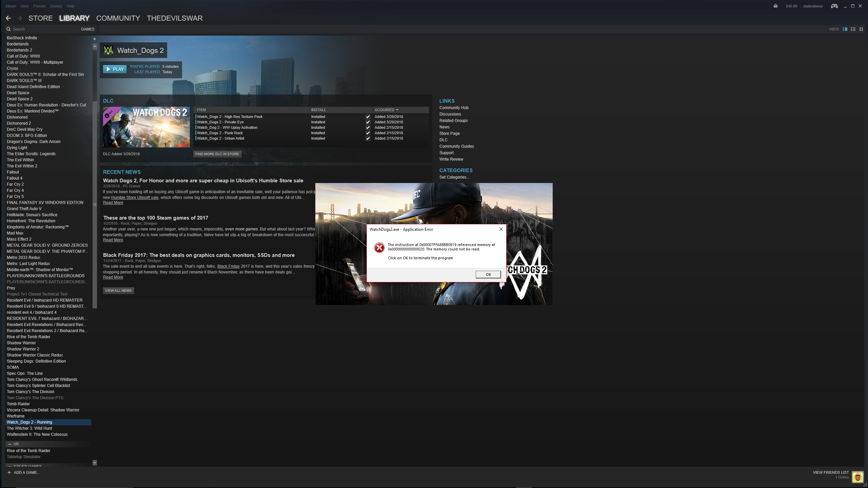The width and height of the screenshot is (868, 488).
Task: Sort DLC by the Acquired column arrow
Action: click(397, 110)
